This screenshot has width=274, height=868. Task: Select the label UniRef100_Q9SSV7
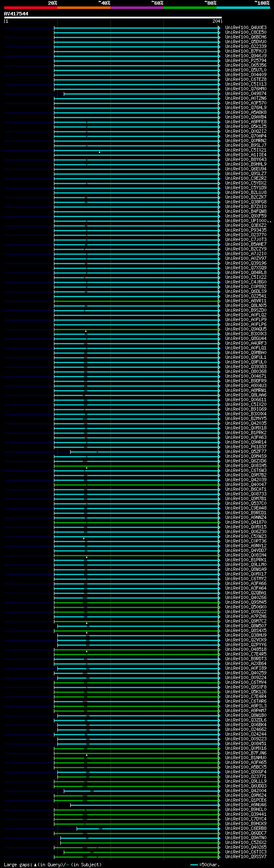tap(246, 857)
